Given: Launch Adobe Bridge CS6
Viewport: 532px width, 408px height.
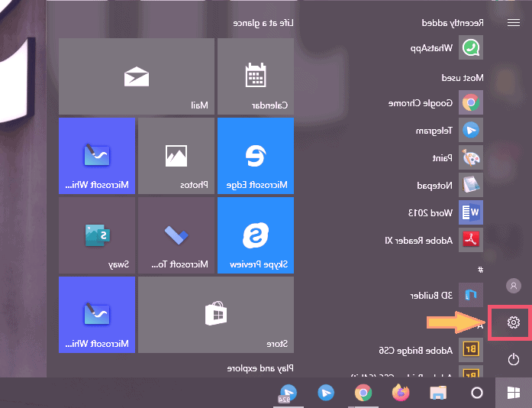Looking at the screenshot, I should point(431,350).
